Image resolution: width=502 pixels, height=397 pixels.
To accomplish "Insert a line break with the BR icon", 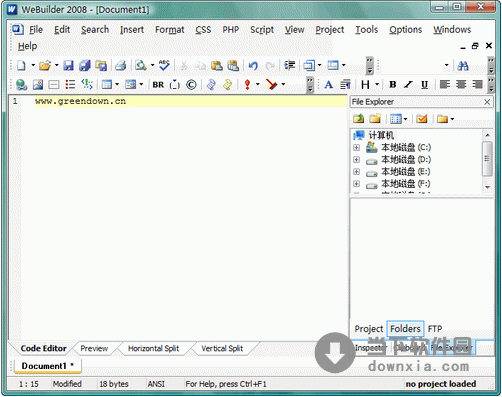I will (x=158, y=85).
